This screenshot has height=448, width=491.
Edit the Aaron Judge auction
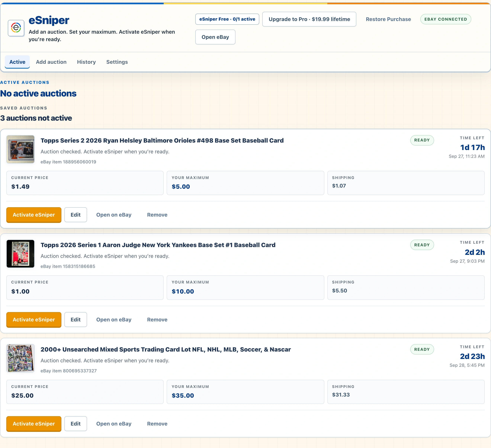point(76,319)
